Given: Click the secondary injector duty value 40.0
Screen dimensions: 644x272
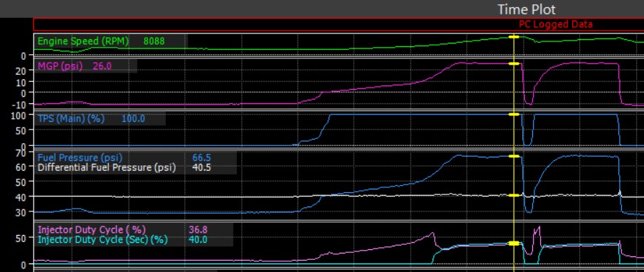Looking at the screenshot, I should (198, 239).
